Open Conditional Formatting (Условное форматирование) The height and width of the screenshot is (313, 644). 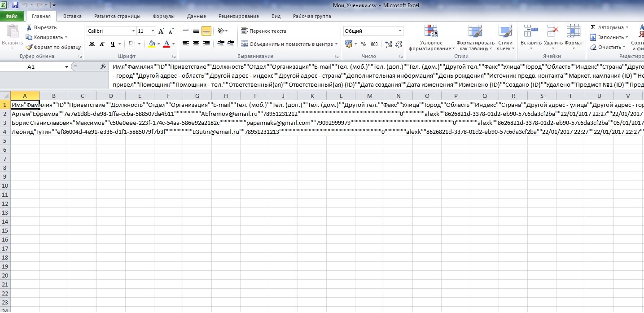click(431, 38)
